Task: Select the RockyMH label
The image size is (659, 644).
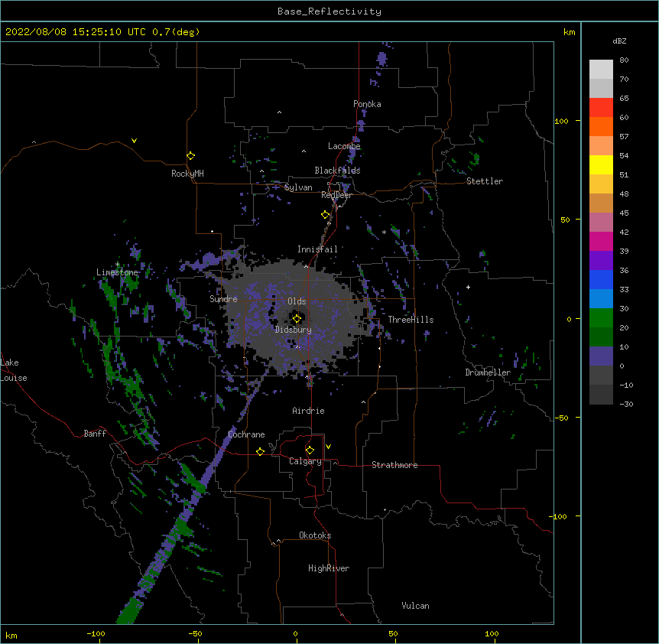Action: pyautogui.click(x=187, y=174)
